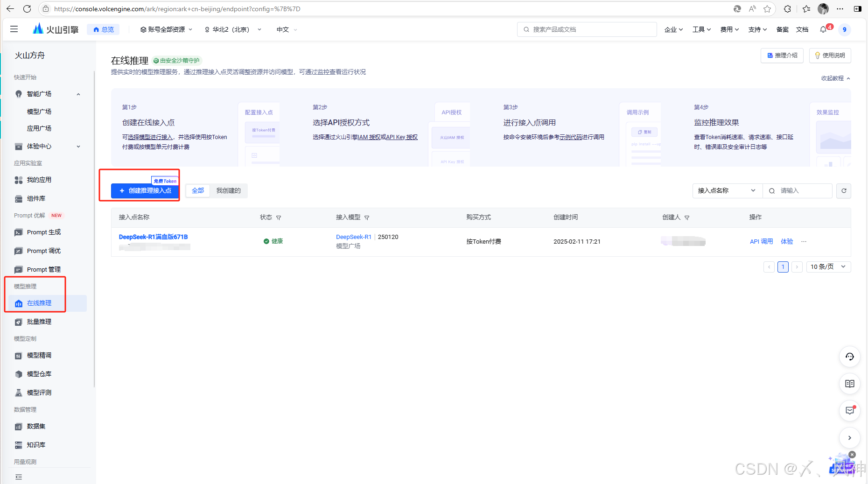Screen dimensions: 868x484
Task: Open 账号全部资源 dropdown
Action: 166,29
